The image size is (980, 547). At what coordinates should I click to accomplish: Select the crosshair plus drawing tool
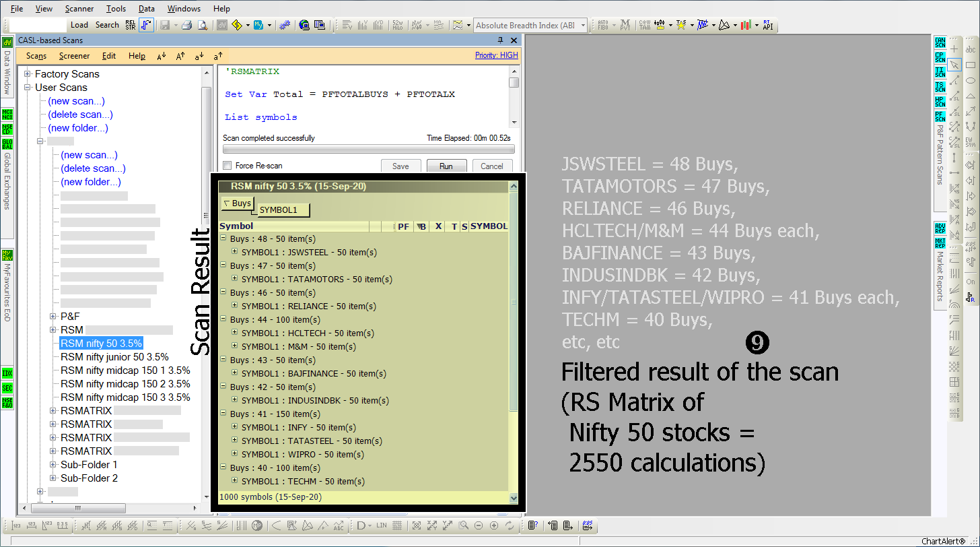(x=954, y=49)
